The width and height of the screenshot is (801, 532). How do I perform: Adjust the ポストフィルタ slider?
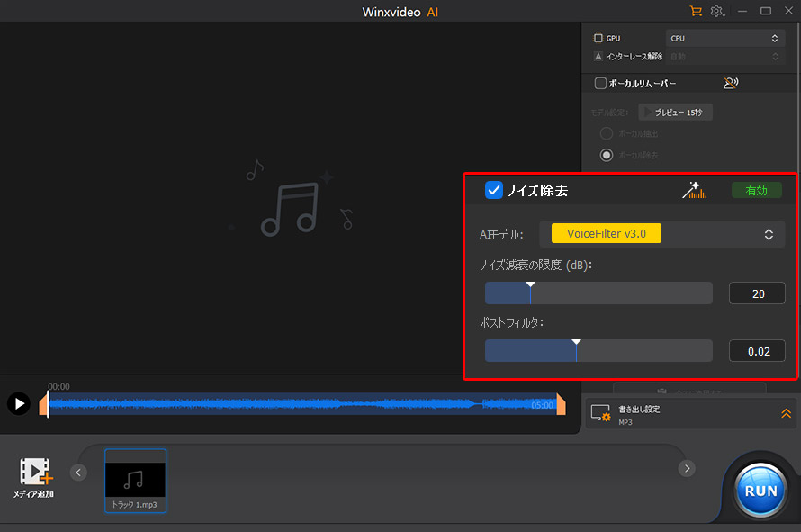[x=598, y=351]
